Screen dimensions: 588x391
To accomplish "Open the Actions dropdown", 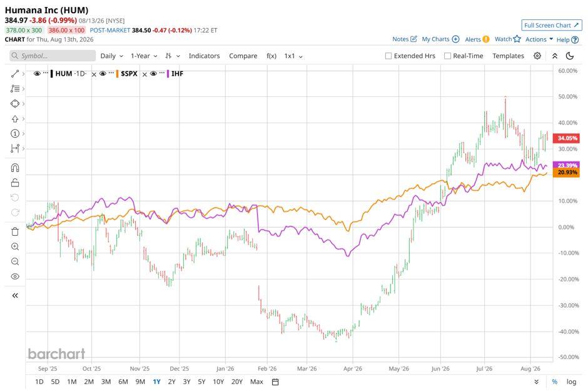I will point(539,39).
